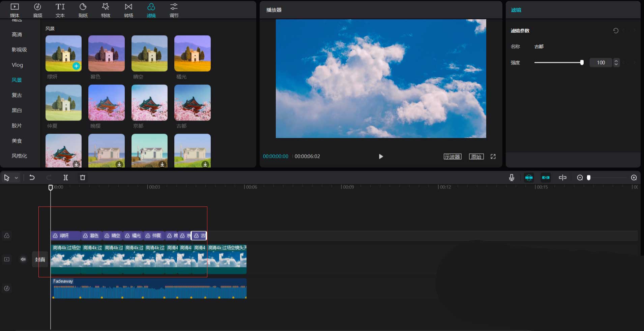Viewport: 644px width, 331px height.
Task: Zoom in timeline with plus magnifier
Action: 634,177
